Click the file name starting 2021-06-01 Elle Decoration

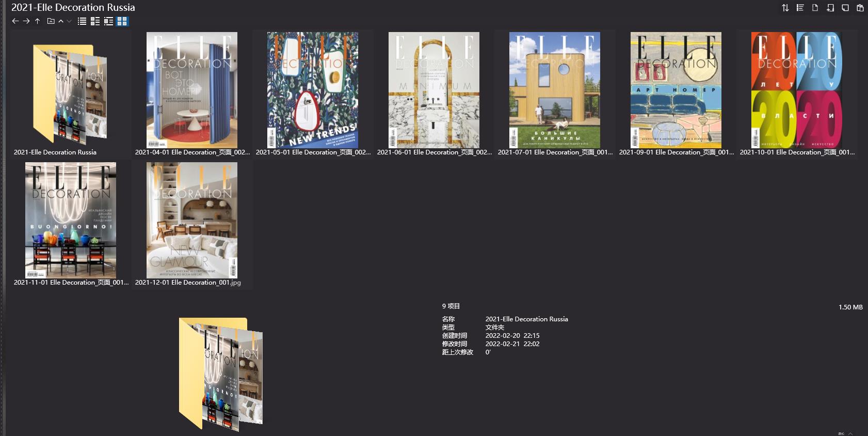click(435, 152)
